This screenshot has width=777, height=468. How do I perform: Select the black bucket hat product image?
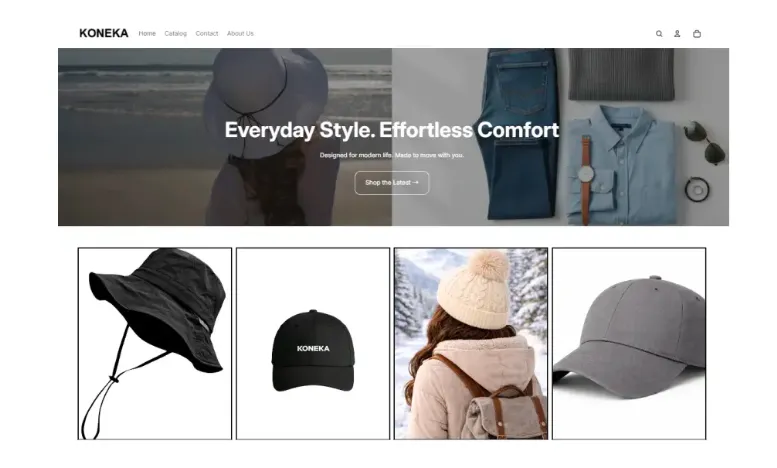click(x=155, y=344)
